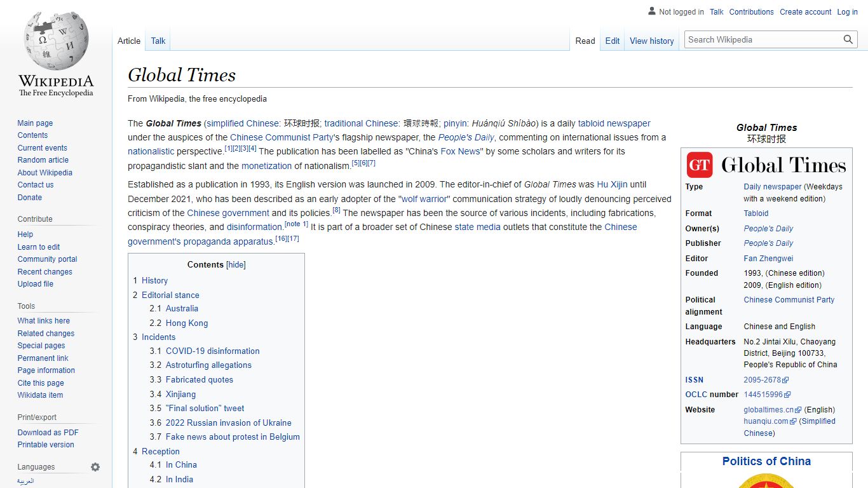Open the Edit tab
The height and width of the screenshot is (488, 868).
tap(613, 41)
